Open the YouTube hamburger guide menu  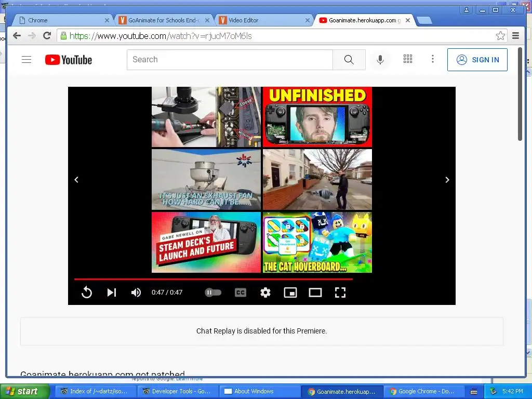26,60
